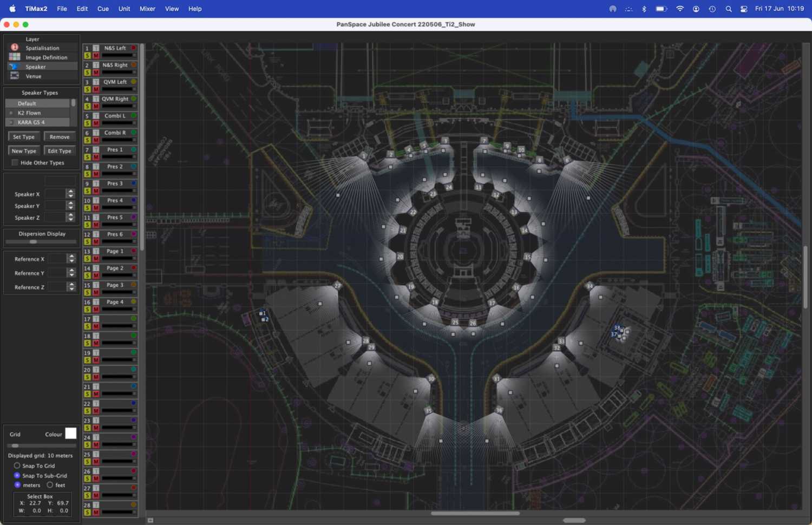Click the T icon on Combi L
812x525 pixels.
coord(96,116)
